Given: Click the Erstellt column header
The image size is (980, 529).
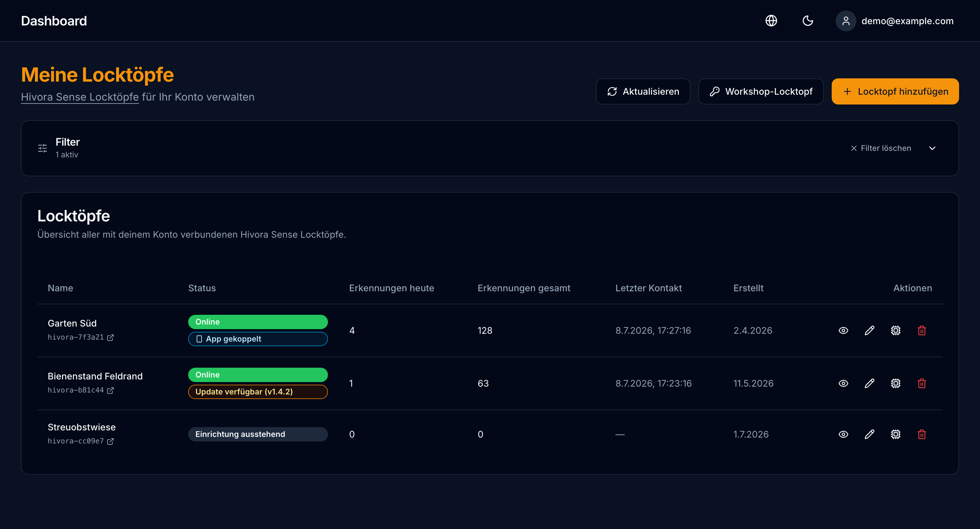Looking at the screenshot, I should (x=748, y=288).
